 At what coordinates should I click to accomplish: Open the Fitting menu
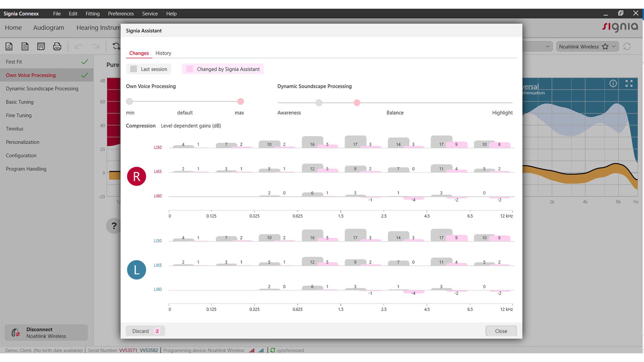coord(93,14)
